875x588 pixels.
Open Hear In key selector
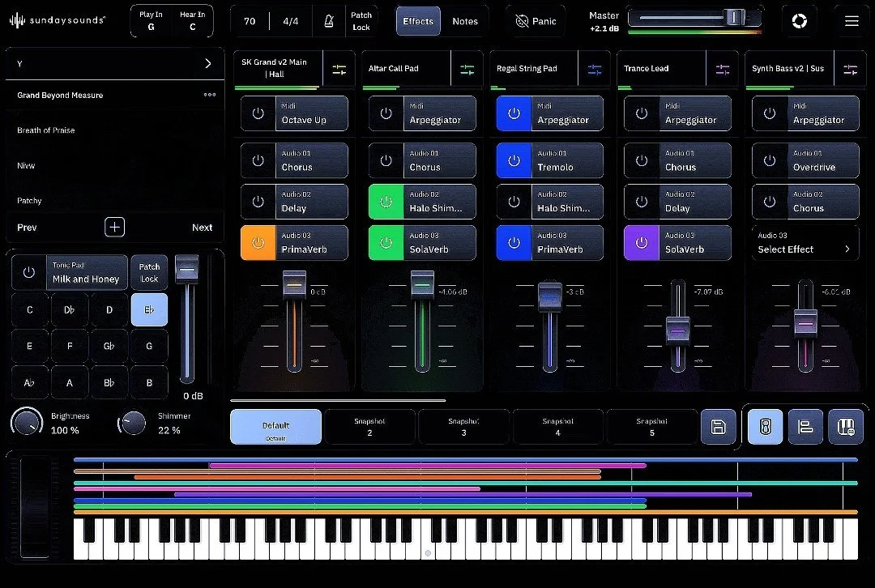point(193,20)
